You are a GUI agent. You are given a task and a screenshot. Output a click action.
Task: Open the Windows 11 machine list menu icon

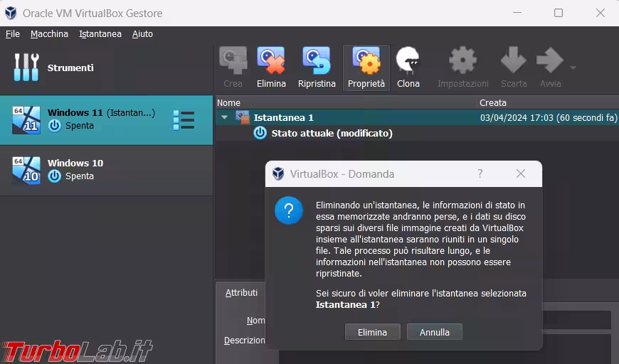point(184,120)
